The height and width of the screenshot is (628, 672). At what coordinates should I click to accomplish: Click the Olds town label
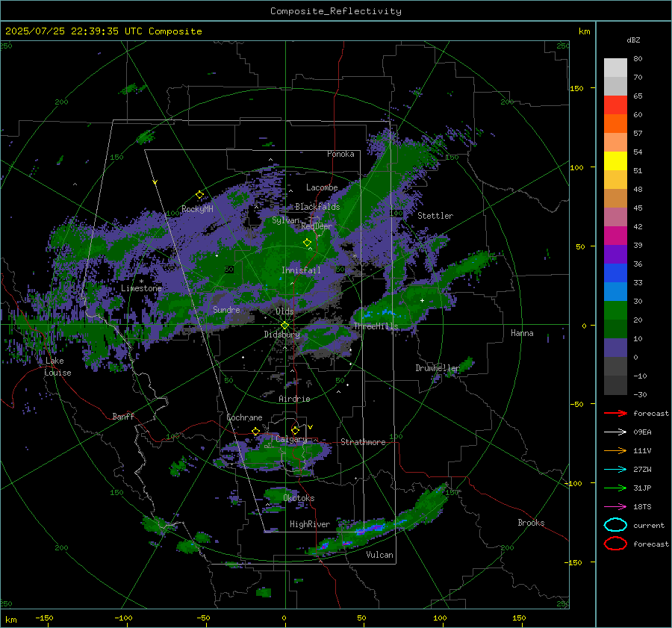(x=284, y=311)
